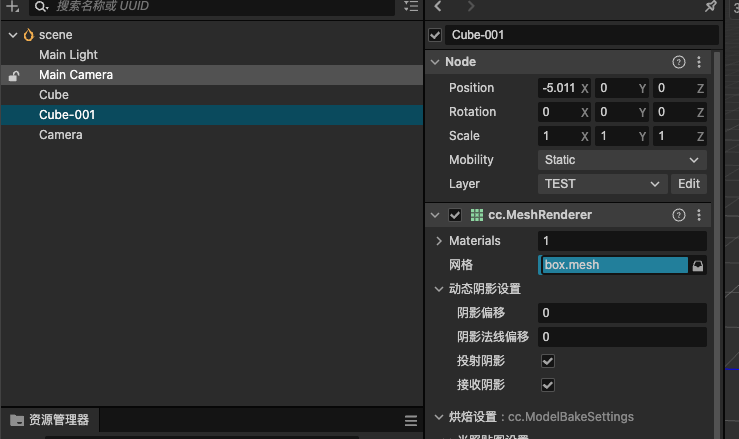The width and height of the screenshot is (739, 439).
Task: Click the Scale Z field
Action: click(x=680, y=136)
